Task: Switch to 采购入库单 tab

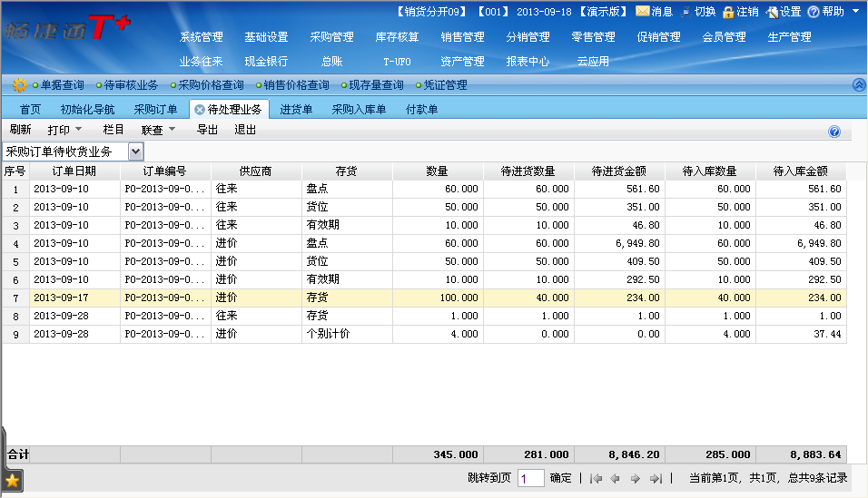Action: pos(359,110)
